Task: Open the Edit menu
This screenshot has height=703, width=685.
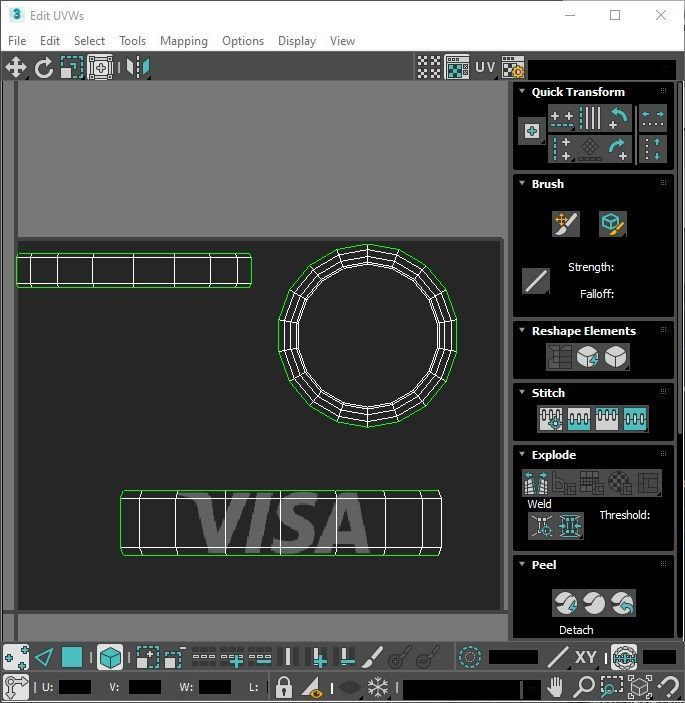Action: 50,41
